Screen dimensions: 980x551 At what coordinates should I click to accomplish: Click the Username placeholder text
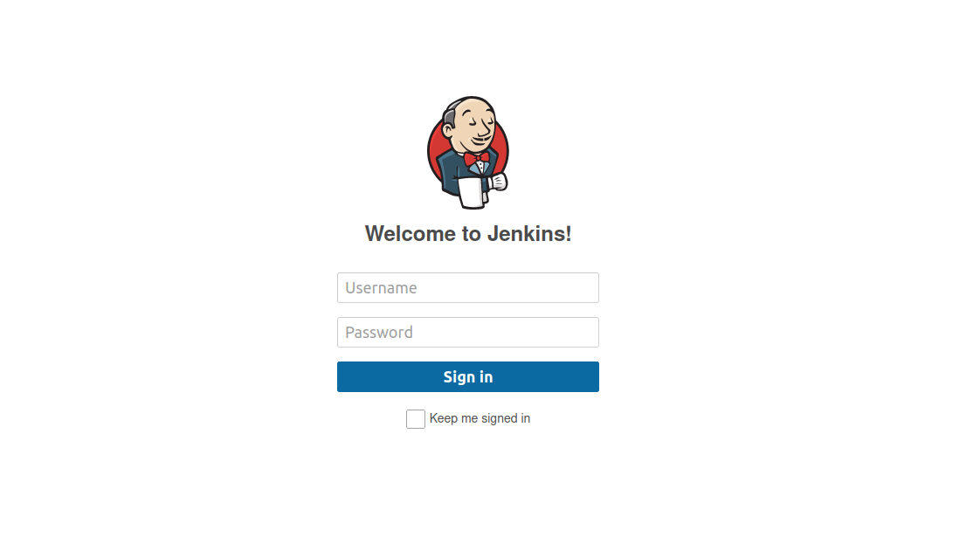pyautogui.click(x=381, y=288)
